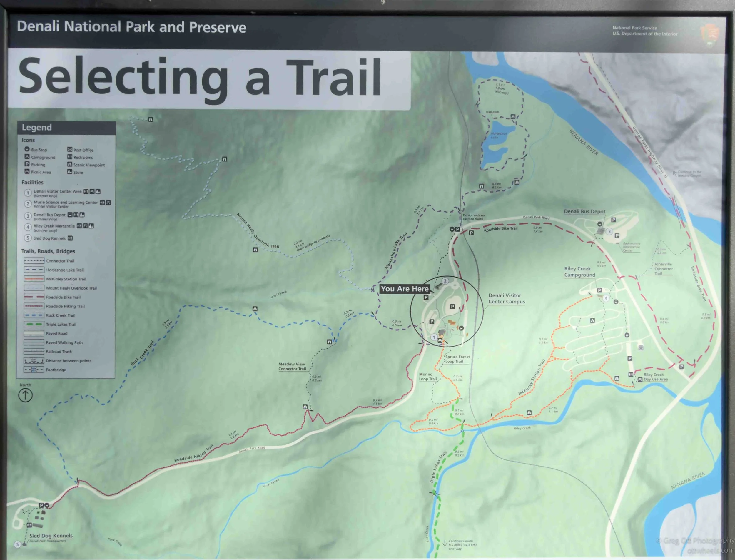Click map marker 5 beside the Sled Dog Kennels map label

(17, 545)
